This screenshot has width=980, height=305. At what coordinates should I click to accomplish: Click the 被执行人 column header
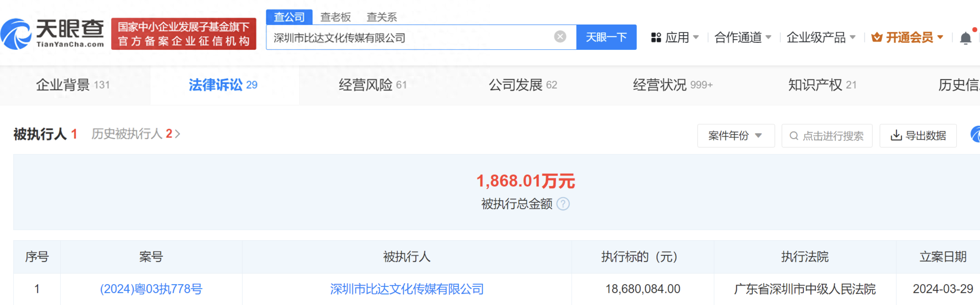click(407, 257)
